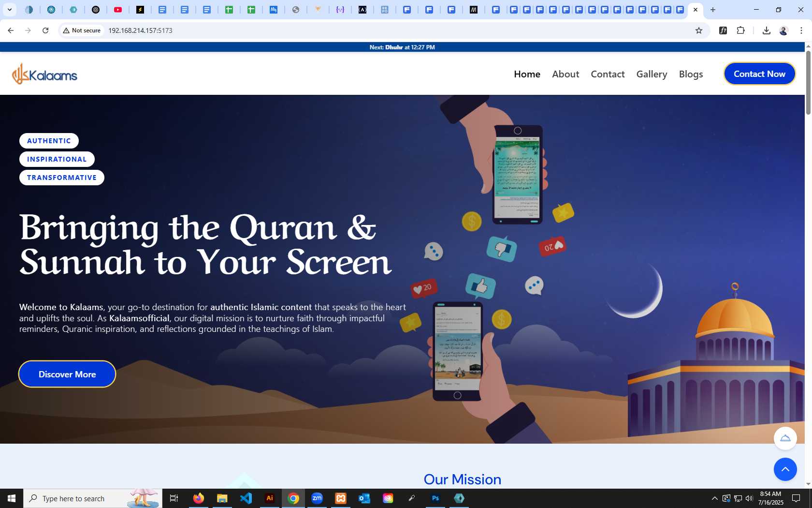The height and width of the screenshot is (508, 812).
Task: Open Chrome three-dot menu
Action: click(x=801, y=30)
